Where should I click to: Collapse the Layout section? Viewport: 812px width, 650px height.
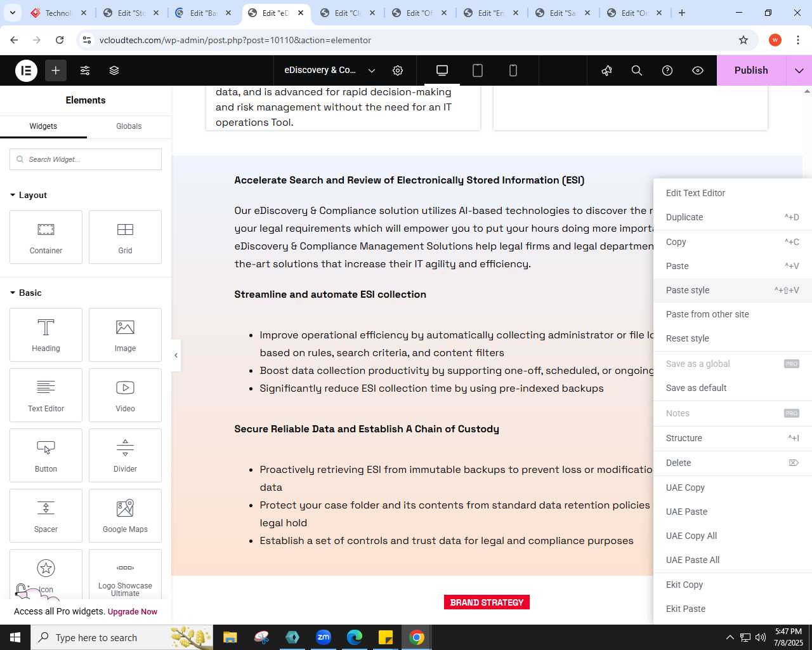click(29, 195)
